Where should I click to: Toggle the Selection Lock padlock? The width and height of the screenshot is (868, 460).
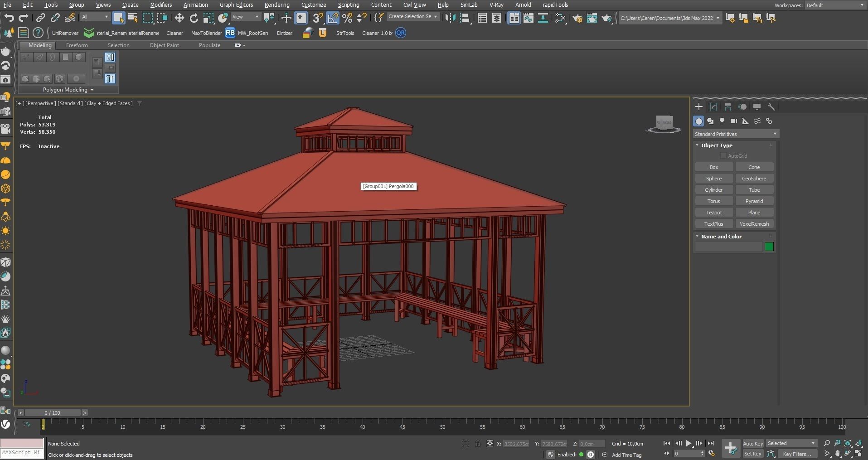point(478,444)
